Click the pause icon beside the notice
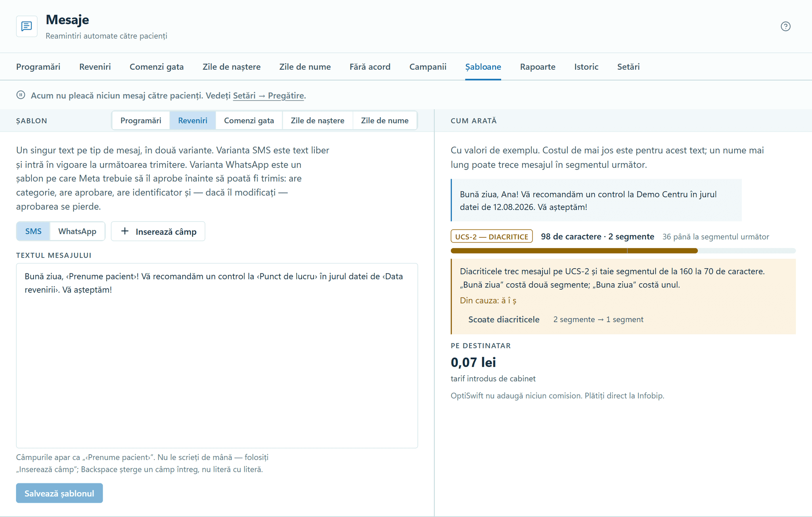Viewport: 812px width, 517px height. tap(21, 95)
